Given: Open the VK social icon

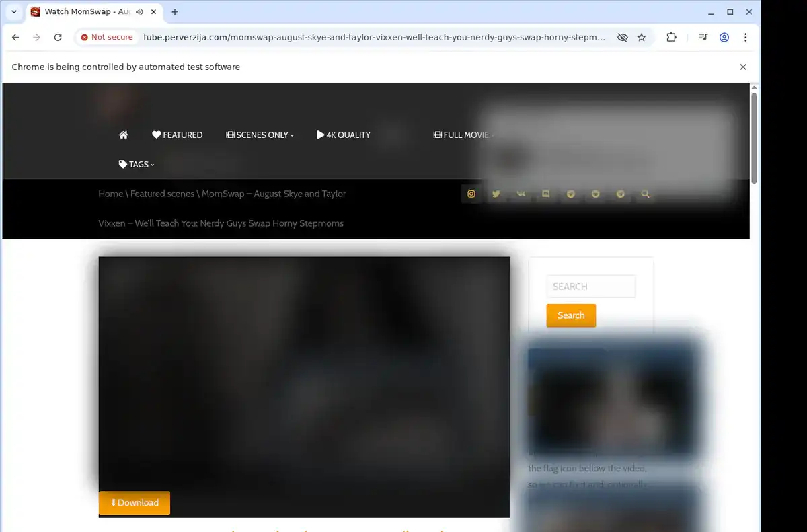Looking at the screenshot, I should (x=521, y=194).
